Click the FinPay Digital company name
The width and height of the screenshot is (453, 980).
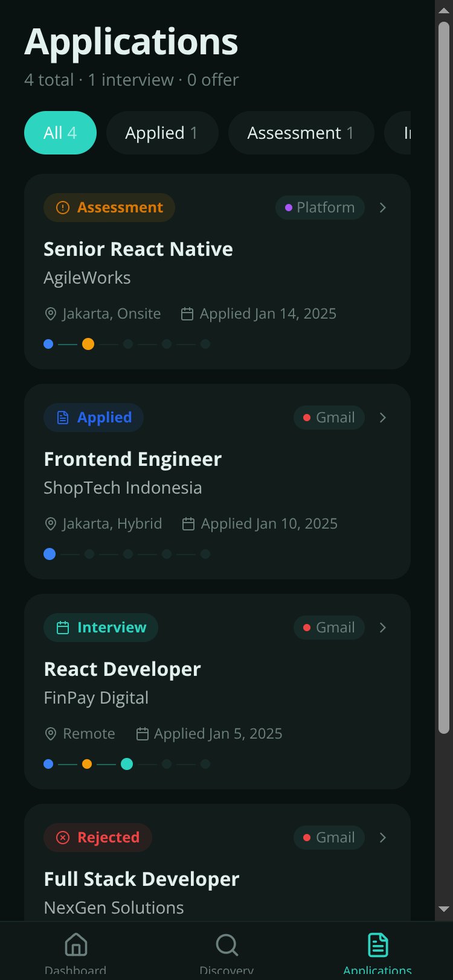[x=96, y=698]
